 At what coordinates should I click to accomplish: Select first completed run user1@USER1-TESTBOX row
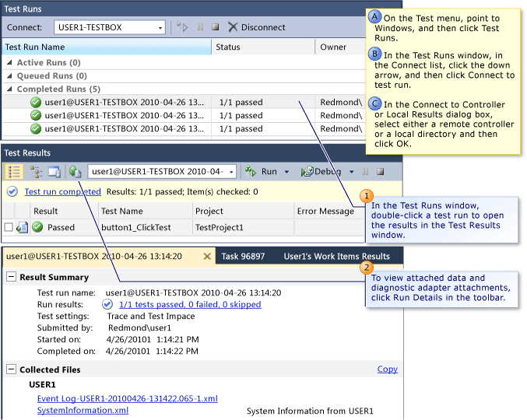[184, 102]
